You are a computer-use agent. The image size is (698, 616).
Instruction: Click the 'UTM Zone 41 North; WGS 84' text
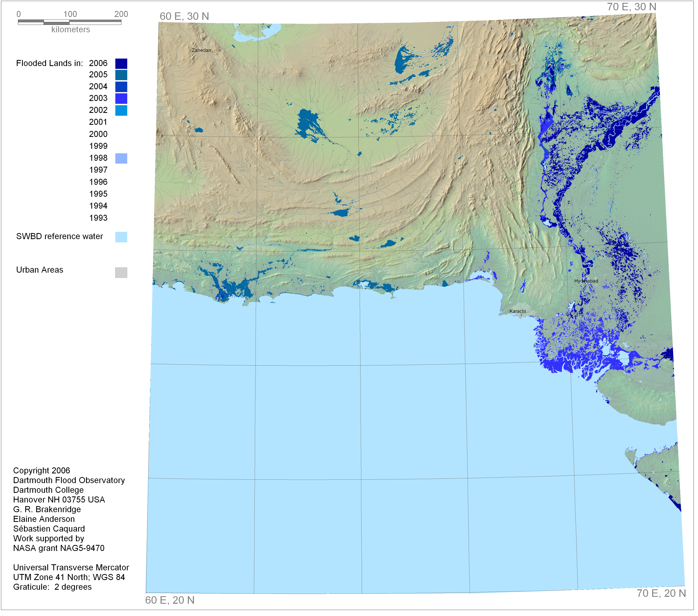click(x=69, y=577)
